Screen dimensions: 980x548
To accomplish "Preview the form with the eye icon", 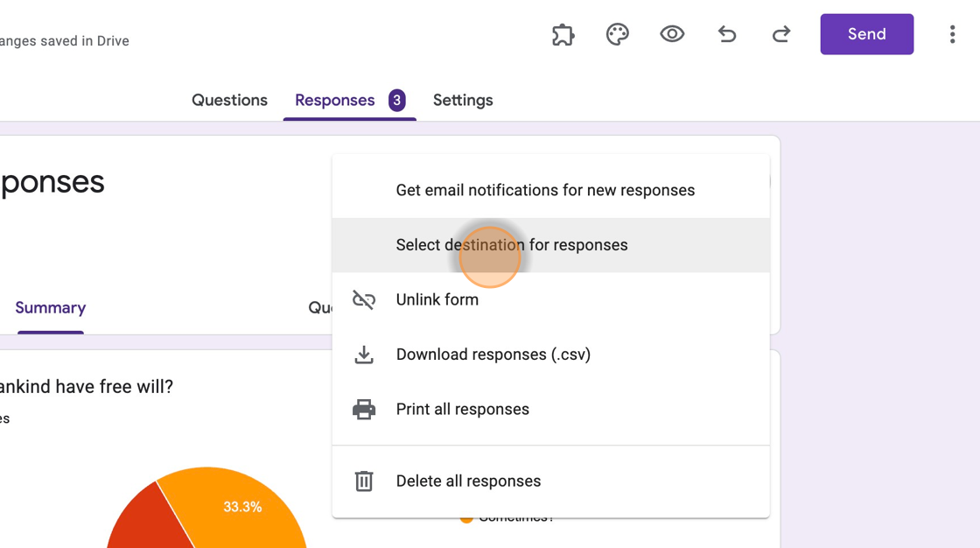I will [x=672, y=34].
